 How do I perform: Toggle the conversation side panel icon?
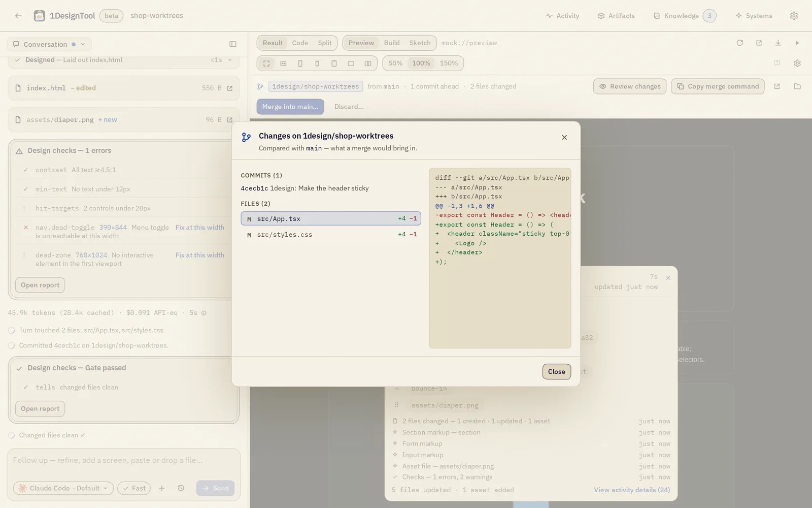(x=233, y=44)
